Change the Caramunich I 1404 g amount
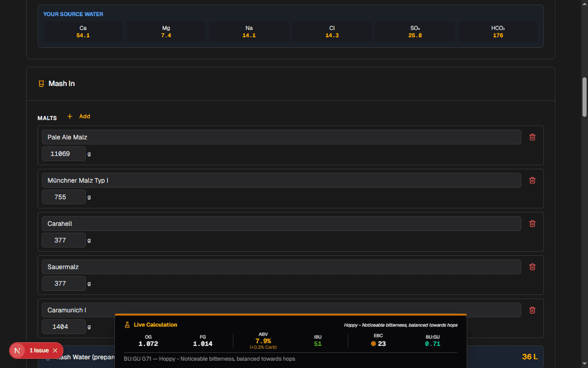 pos(63,327)
